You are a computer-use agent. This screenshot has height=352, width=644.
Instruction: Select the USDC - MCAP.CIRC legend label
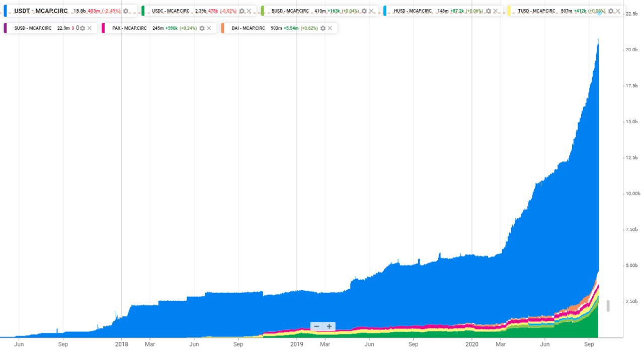click(x=171, y=11)
